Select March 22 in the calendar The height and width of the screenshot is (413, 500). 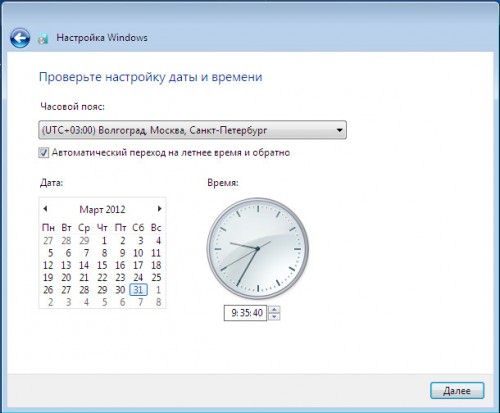pyautogui.click(x=102, y=278)
